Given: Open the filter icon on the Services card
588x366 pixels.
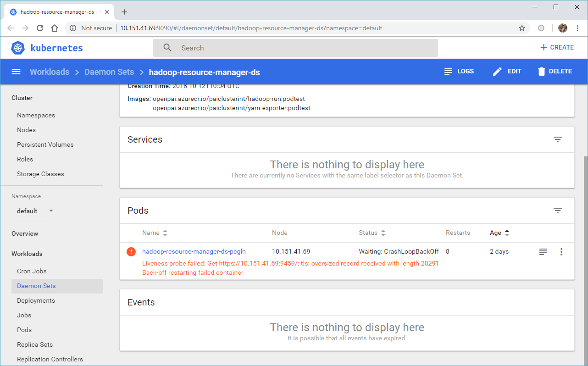Looking at the screenshot, I should coord(558,139).
